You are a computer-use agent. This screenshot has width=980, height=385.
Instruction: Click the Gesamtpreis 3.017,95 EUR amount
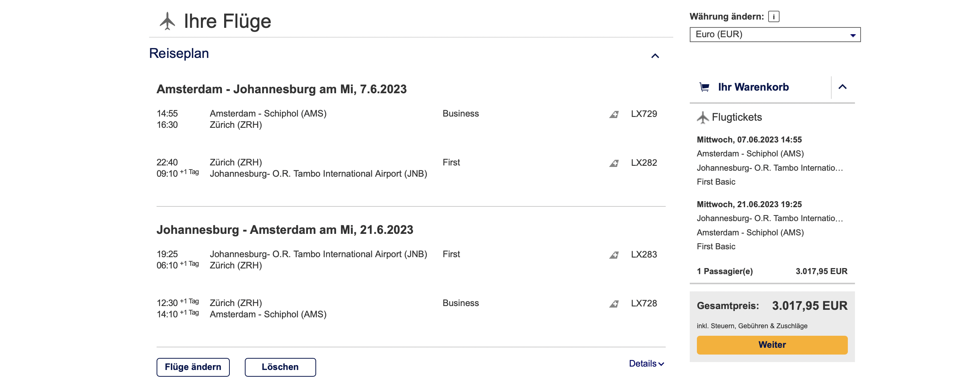(809, 305)
